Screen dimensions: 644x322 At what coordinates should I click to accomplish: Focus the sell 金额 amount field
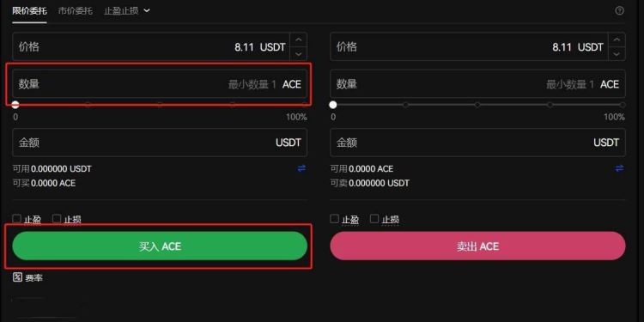pos(477,143)
